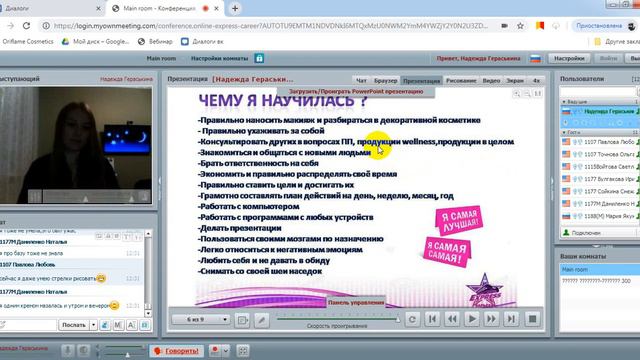This screenshot has width=640, height=360.
Task: Open the Панель управления handle
Action: pyautogui.click(x=356, y=302)
